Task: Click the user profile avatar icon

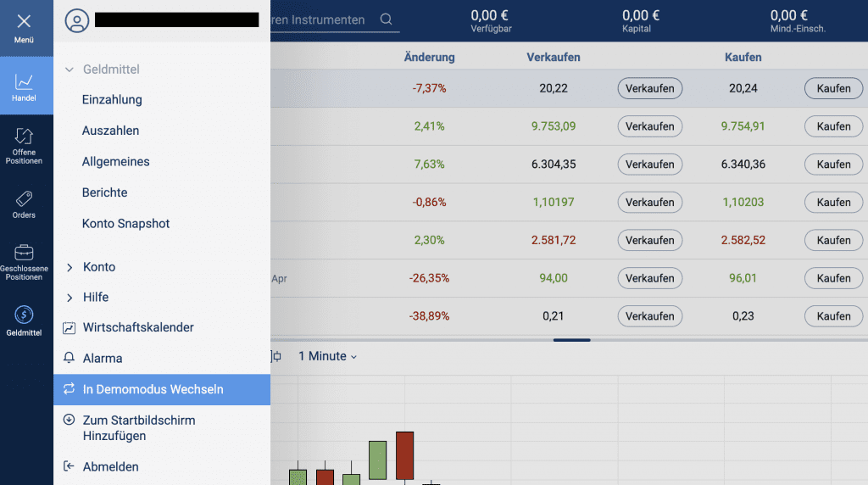Action: 76,21
